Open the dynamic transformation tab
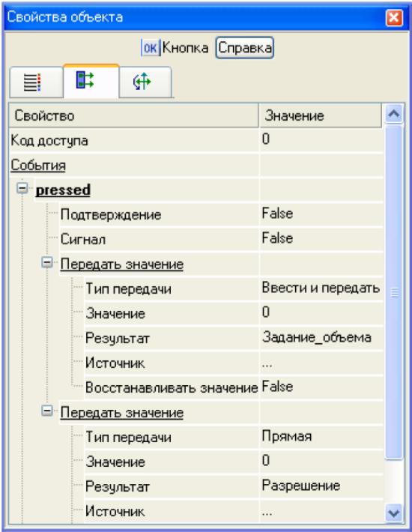 pyautogui.click(x=145, y=82)
